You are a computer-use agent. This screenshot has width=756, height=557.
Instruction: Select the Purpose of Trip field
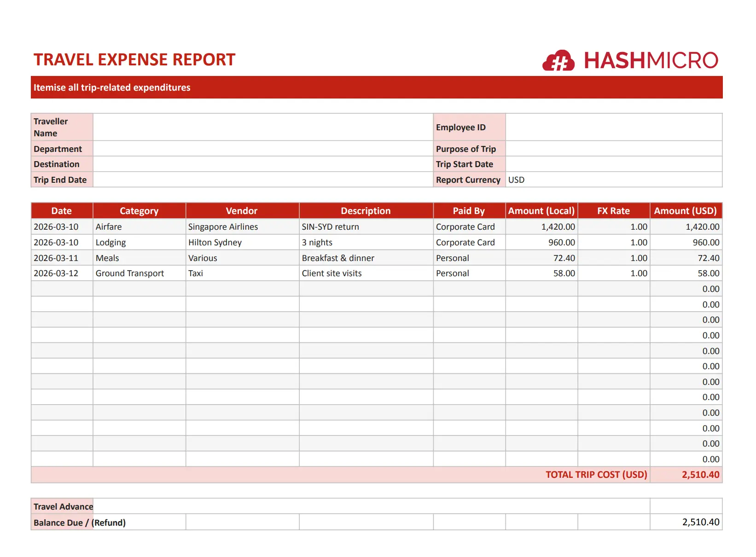click(x=613, y=149)
